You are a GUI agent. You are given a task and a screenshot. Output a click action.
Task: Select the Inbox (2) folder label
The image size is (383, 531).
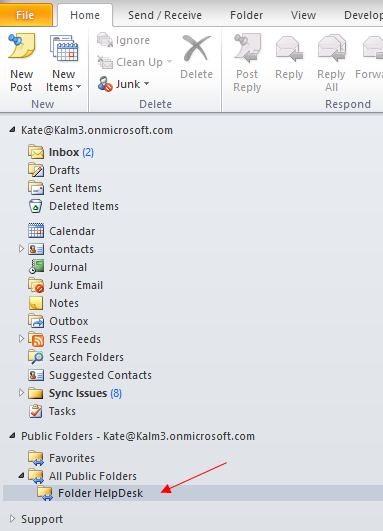71,152
